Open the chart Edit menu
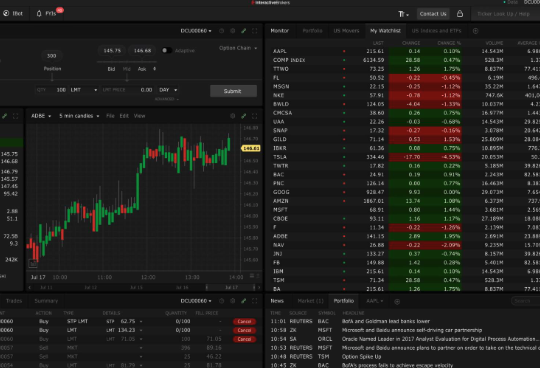Viewport: 540px width, 368px height. [x=124, y=116]
